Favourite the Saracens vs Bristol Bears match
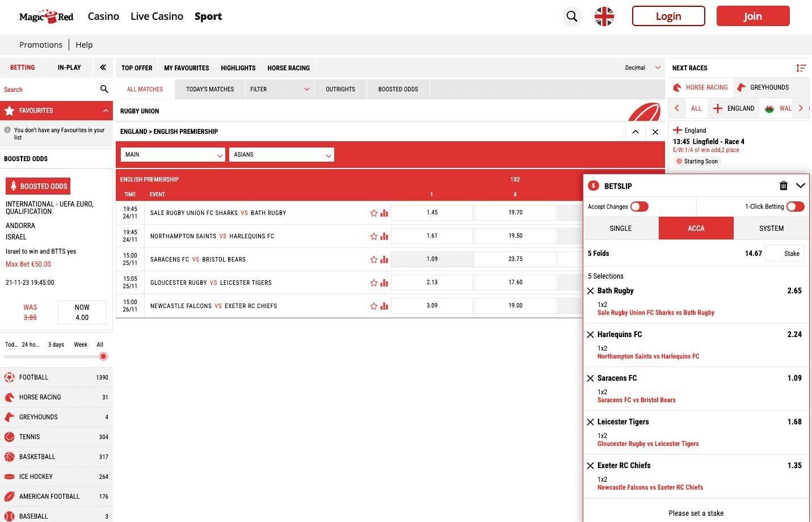Screen dimensions: 812x522 coord(374,260)
